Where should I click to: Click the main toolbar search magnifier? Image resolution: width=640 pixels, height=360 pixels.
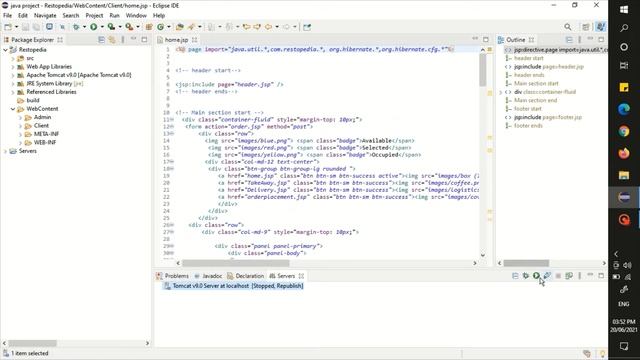568,27
